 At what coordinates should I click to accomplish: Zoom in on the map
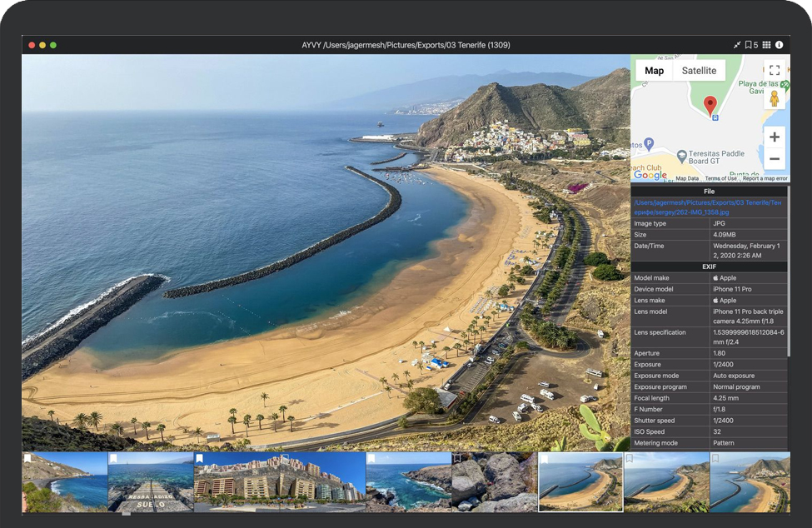point(774,137)
